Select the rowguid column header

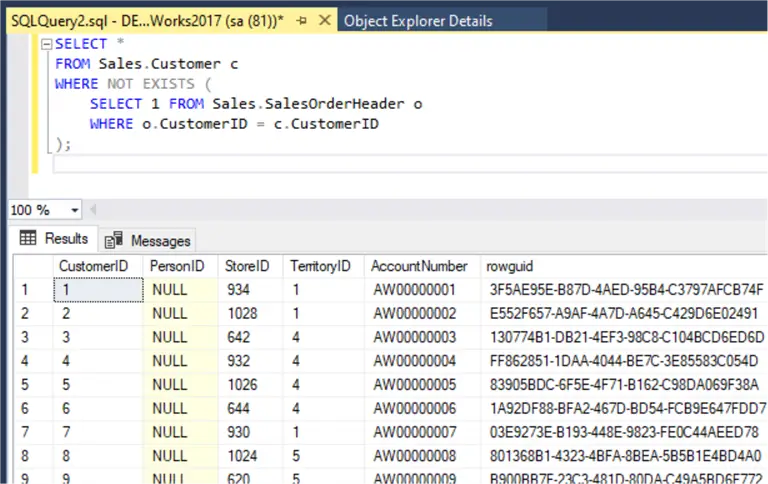[x=512, y=266]
